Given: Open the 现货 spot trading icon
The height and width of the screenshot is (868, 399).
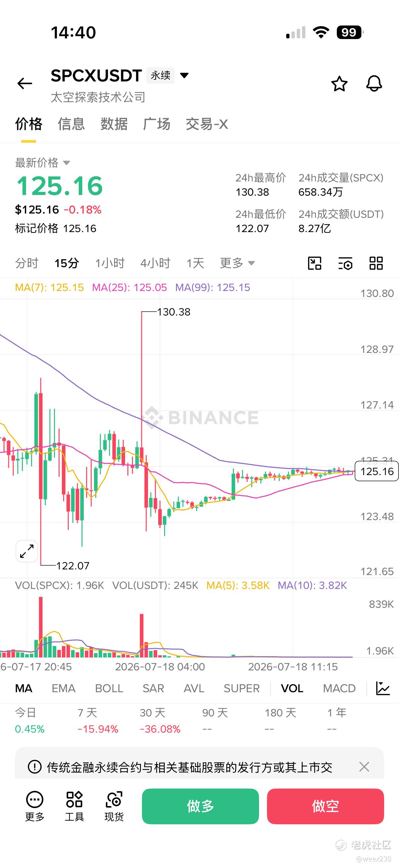Looking at the screenshot, I should pyautogui.click(x=114, y=806).
